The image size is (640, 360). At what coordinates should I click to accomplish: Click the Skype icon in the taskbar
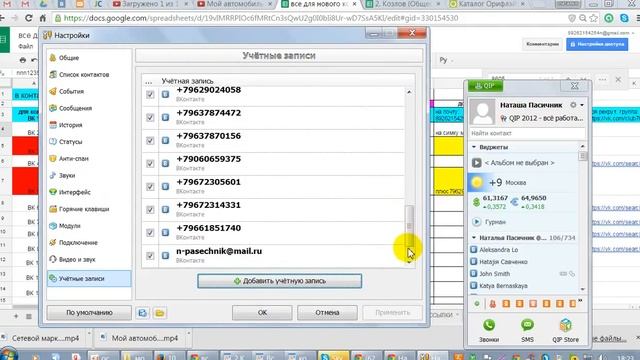(x=333, y=355)
